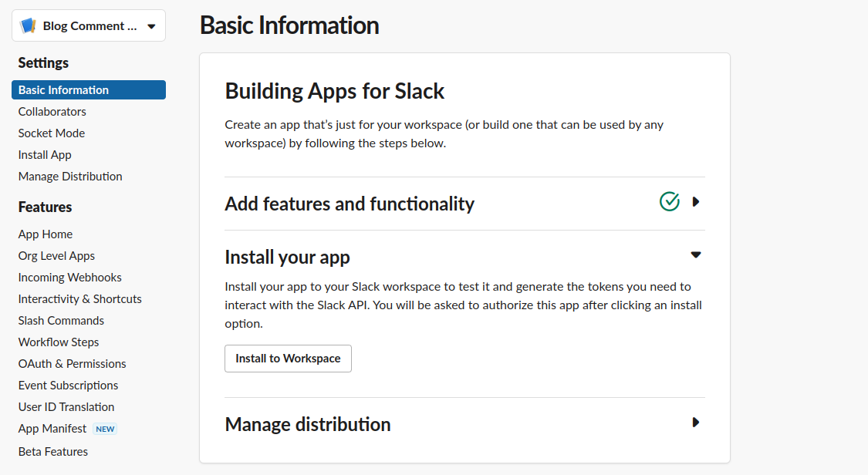Viewport: 868px width, 475px height.
Task: Click the Settings section header
Action: [x=43, y=62]
